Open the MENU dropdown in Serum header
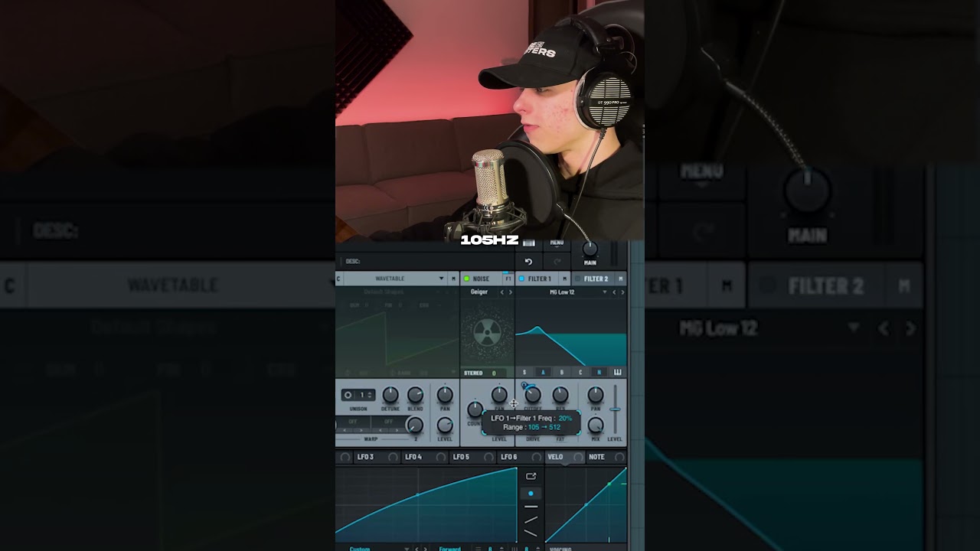 click(557, 243)
